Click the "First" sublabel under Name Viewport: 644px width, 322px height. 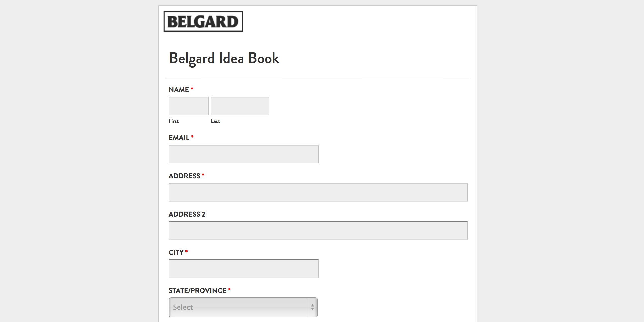pos(174,121)
